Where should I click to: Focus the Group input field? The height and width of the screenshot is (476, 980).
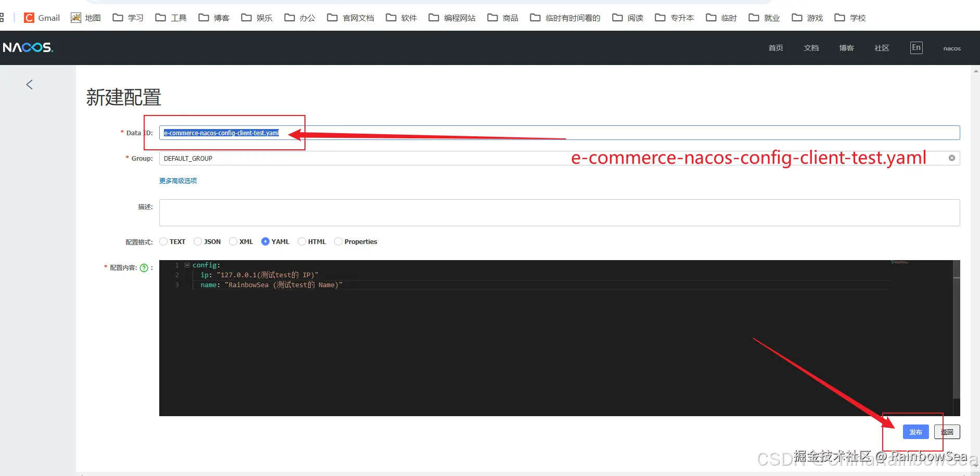[x=559, y=158]
